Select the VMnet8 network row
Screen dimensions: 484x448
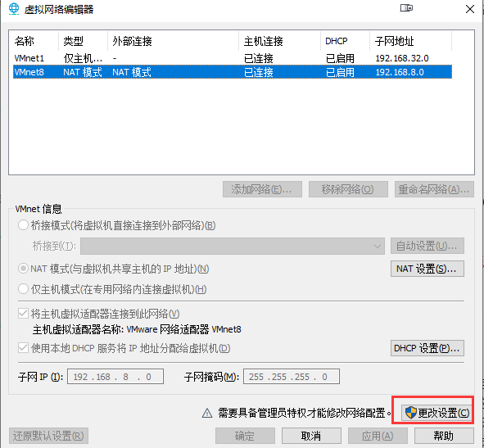click(x=233, y=72)
